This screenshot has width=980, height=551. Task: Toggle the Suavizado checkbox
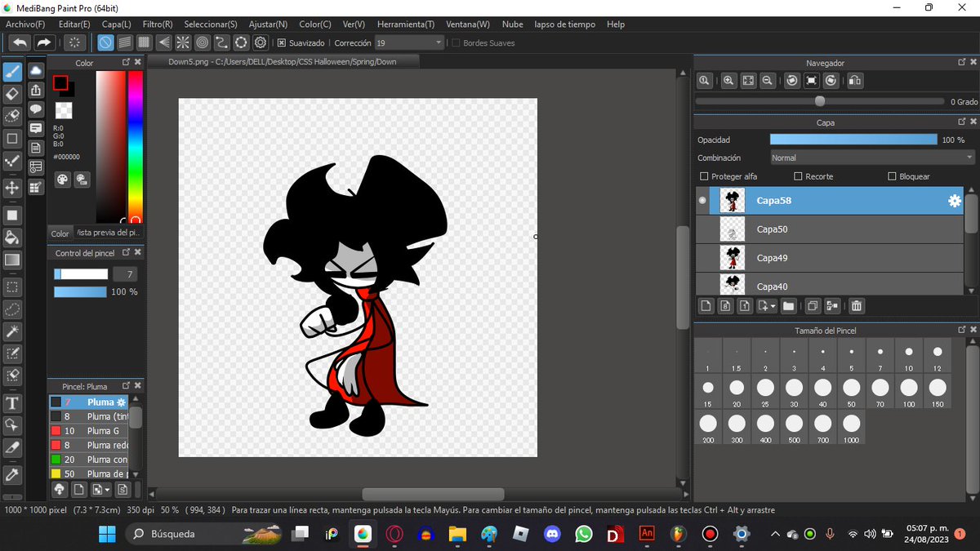coord(282,42)
